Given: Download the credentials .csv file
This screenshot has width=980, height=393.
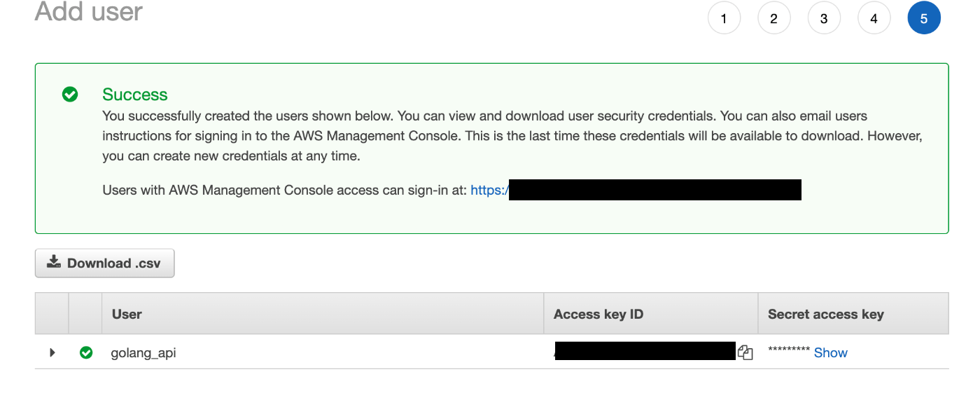Looking at the screenshot, I should point(104,263).
